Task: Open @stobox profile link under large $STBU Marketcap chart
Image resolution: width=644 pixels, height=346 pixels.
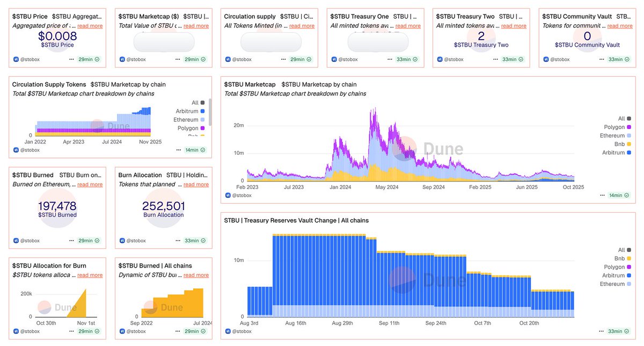Action: pos(242,196)
